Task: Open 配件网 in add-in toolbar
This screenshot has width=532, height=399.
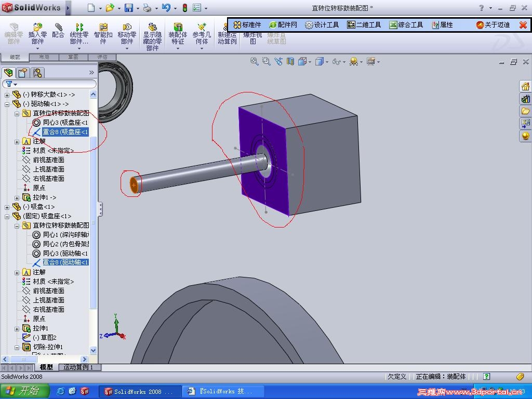Action: 283,25
